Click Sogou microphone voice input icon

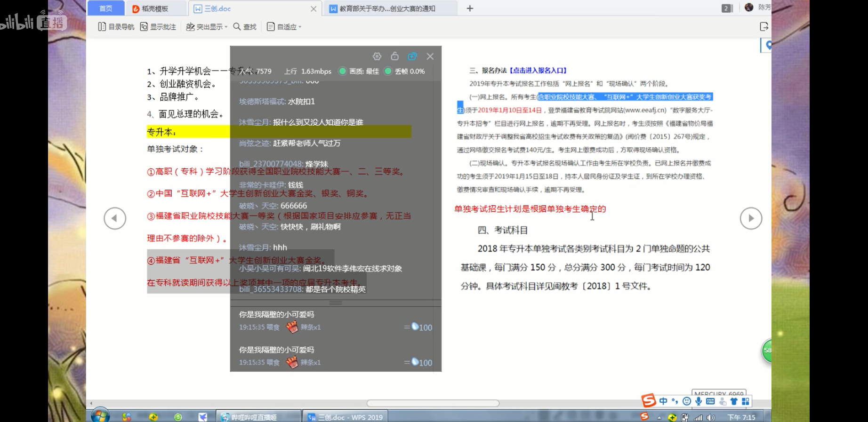(699, 401)
